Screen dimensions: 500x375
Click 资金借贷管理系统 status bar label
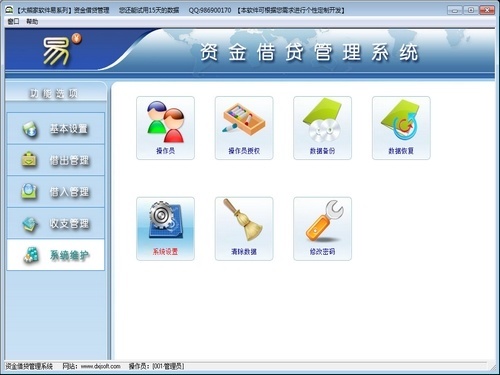click(x=29, y=366)
